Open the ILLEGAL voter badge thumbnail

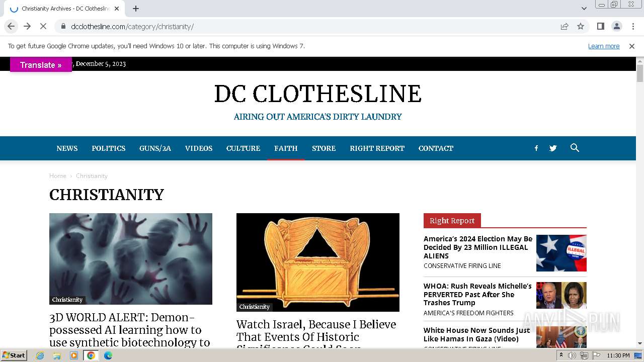click(x=561, y=253)
